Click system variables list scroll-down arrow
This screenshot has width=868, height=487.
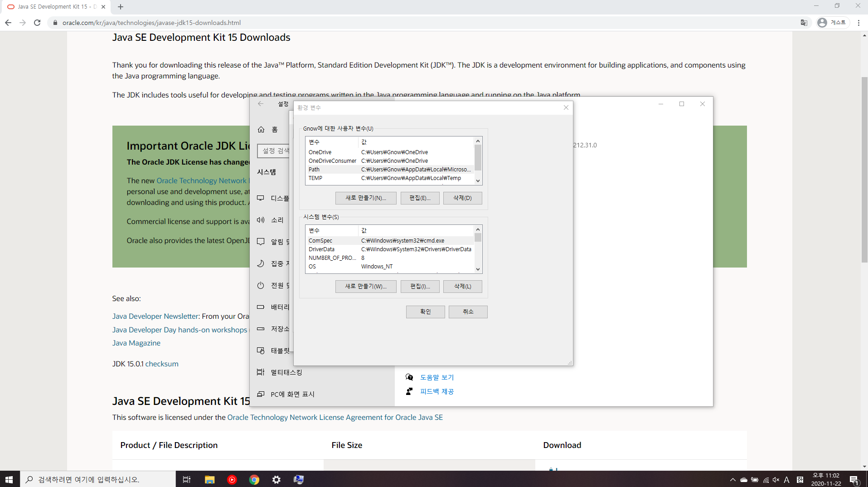click(478, 269)
